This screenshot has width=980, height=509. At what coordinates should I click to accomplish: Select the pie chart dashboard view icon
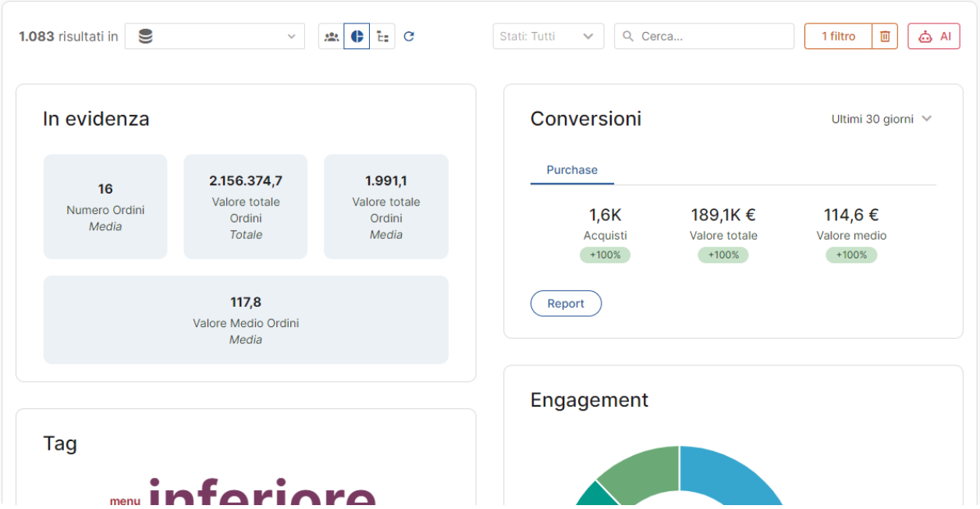click(x=357, y=37)
